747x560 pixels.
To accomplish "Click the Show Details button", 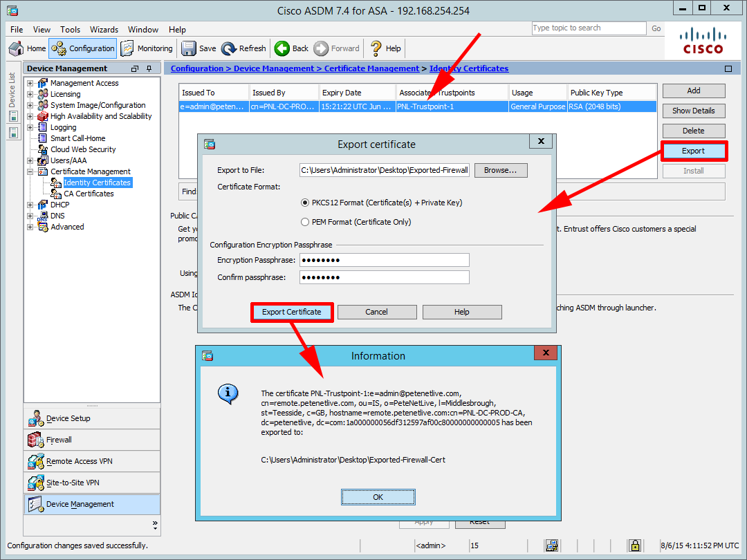I will 694,111.
